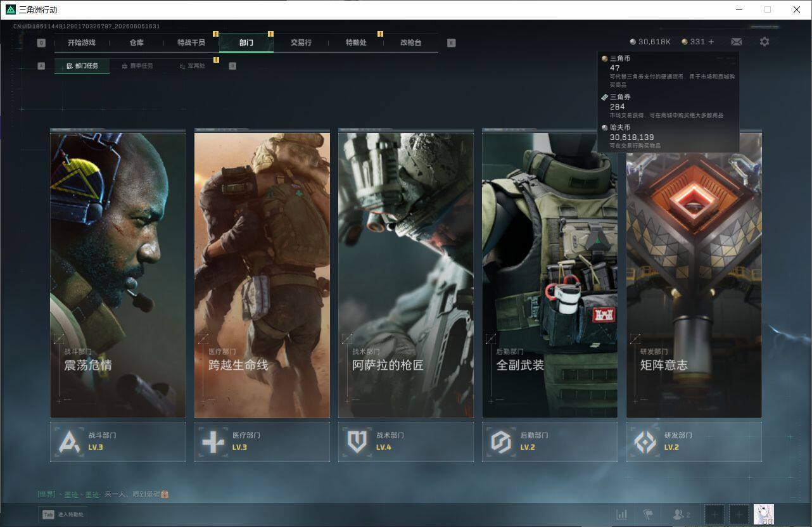This screenshot has width=812, height=527.
Task: Click the 战术部门 LV.4 level panel
Action: tap(406, 441)
